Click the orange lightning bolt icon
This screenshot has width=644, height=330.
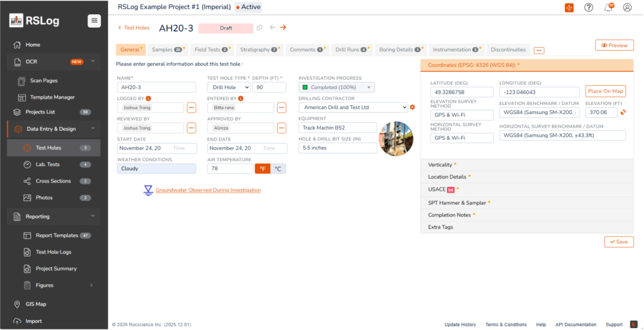pyautogui.click(x=569, y=8)
